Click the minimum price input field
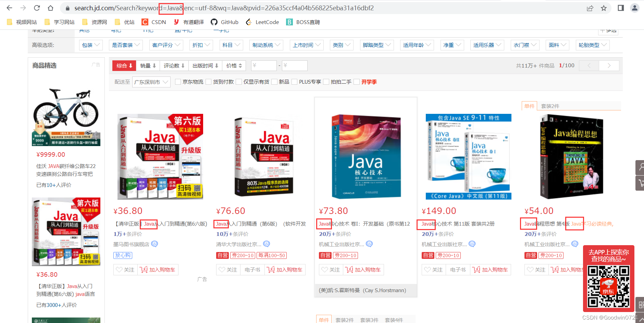The height and width of the screenshot is (323, 644). [264, 65]
